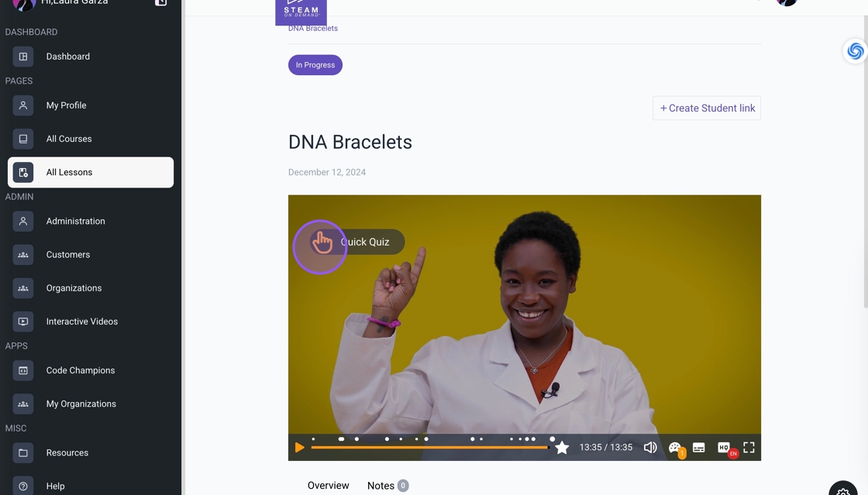Mute the video volume speaker icon

click(x=650, y=448)
